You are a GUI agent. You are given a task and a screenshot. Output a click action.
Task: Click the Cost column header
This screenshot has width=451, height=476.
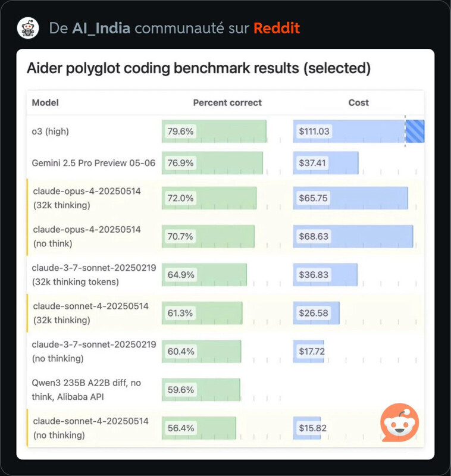coord(358,102)
